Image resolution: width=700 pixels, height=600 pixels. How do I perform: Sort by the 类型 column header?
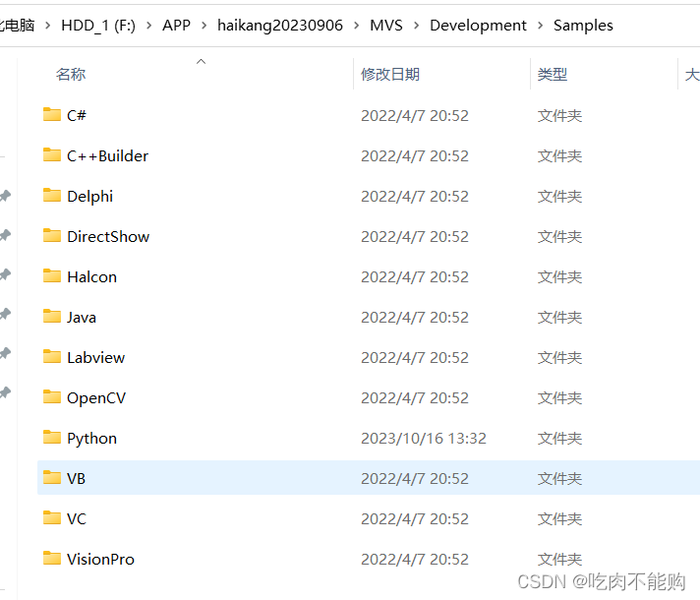click(x=553, y=74)
